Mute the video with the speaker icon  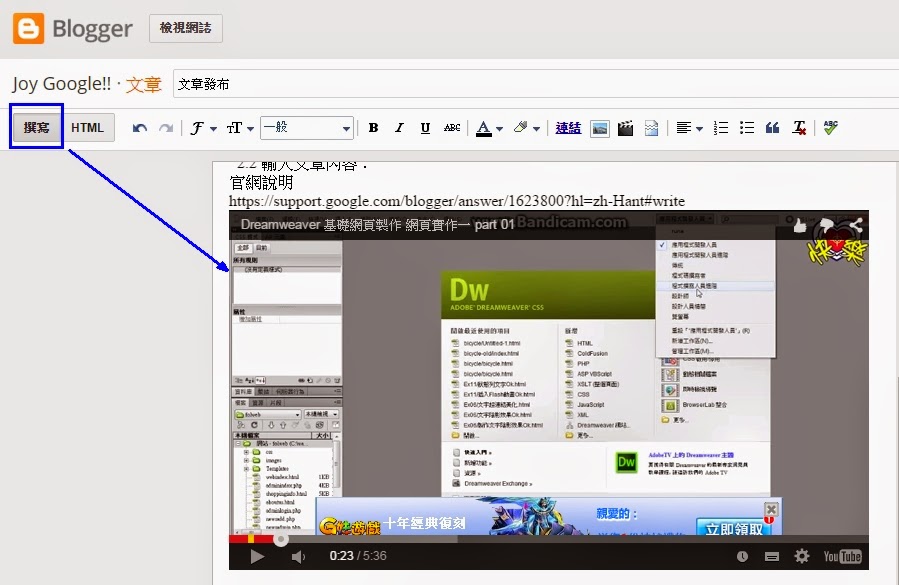coord(298,556)
